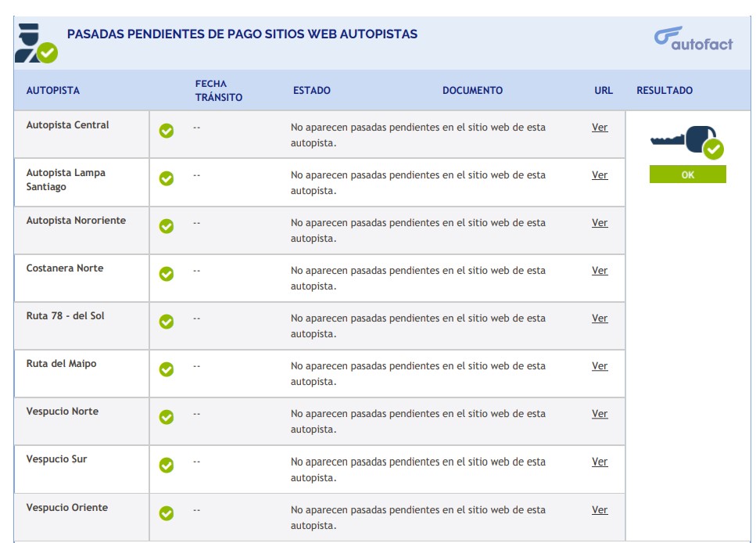Click the officer icon beside the report title
Viewport: 756px width, 543px height.
(x=35, y=43)
